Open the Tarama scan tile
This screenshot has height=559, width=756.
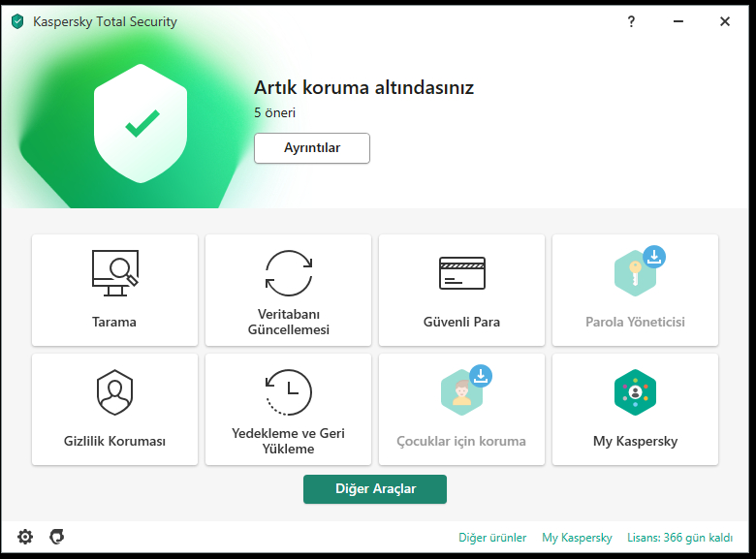point(114,290)
